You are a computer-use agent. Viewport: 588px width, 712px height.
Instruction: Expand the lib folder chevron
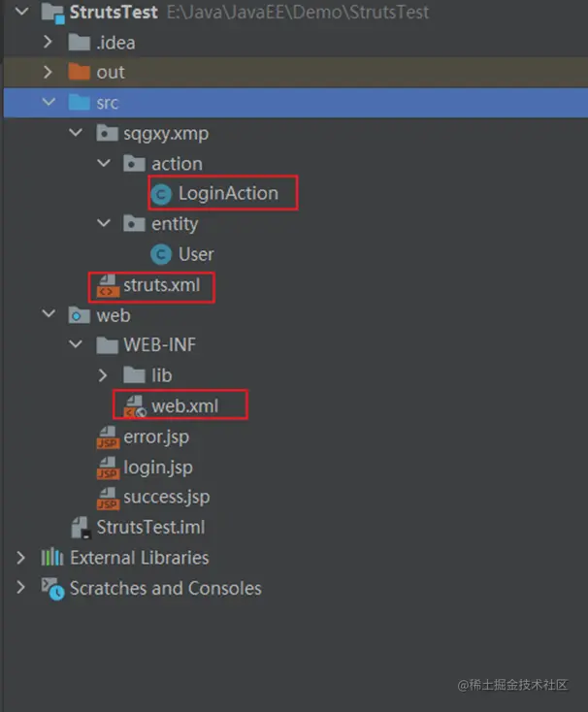click(x=103, y=375)
